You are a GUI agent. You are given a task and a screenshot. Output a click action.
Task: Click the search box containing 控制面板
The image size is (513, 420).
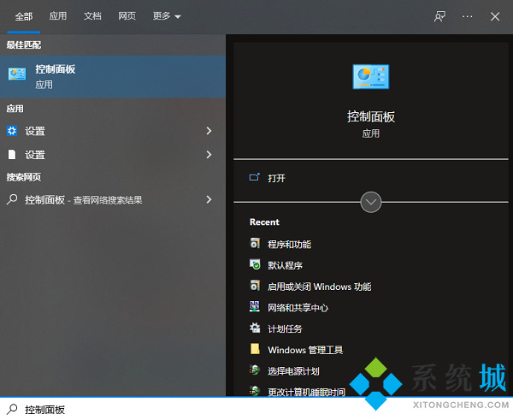[256, 409]
